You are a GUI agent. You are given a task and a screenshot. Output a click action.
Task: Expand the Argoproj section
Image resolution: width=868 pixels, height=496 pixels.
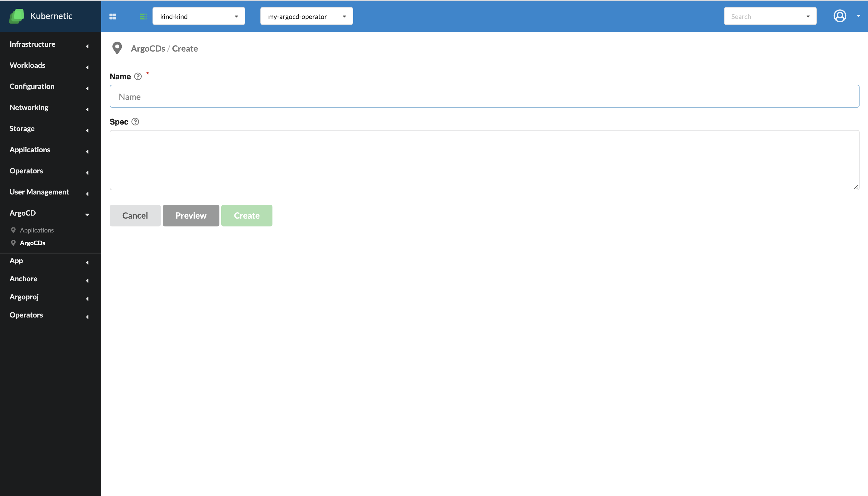(50, 297)
